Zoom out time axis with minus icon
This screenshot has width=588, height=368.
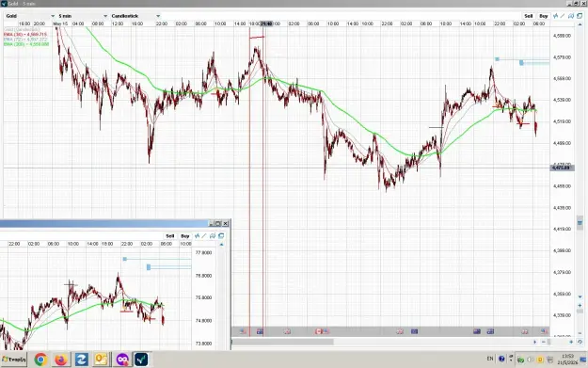(x=544, y=342)
